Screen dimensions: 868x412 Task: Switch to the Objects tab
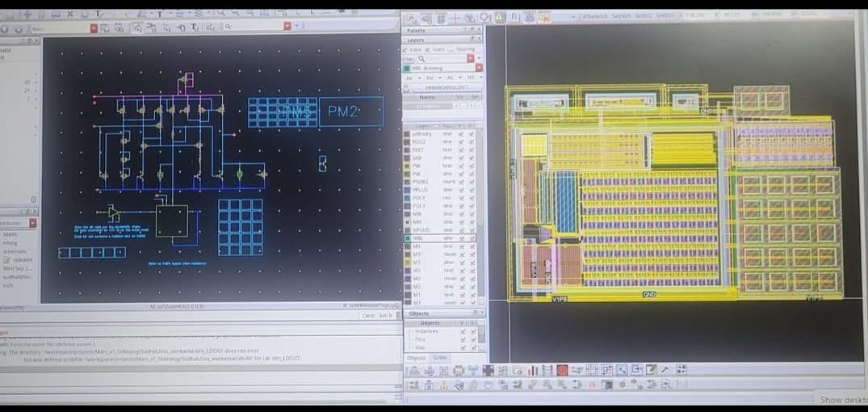point(416,357)
